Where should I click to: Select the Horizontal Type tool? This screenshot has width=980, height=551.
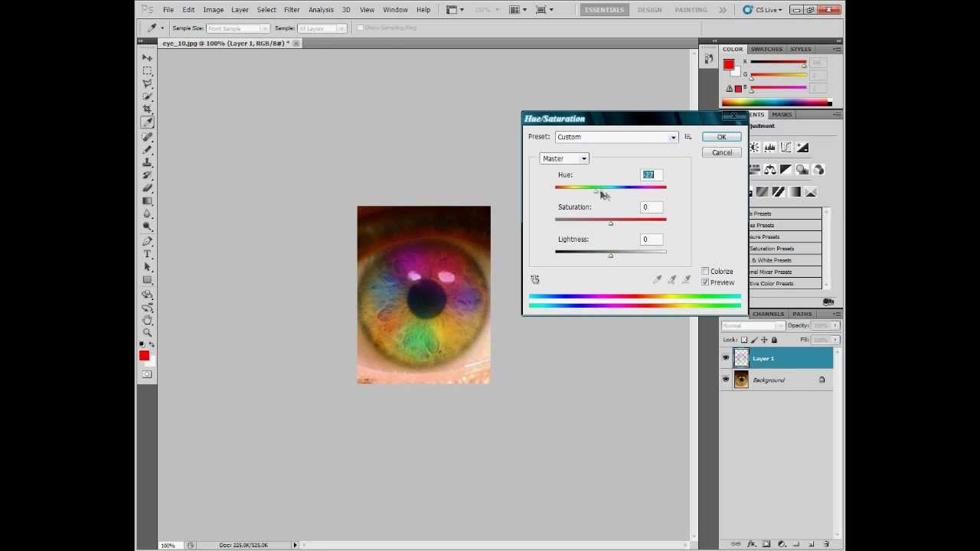click(147, 254)
